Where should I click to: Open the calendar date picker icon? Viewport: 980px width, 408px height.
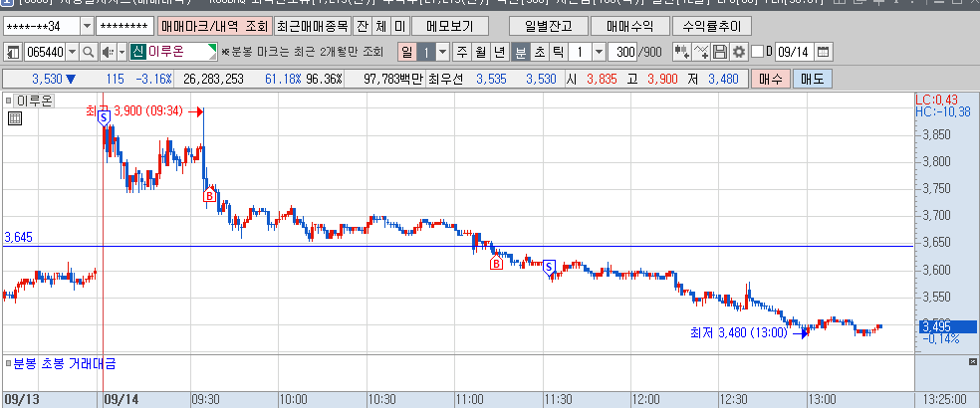tap(825, 52)
